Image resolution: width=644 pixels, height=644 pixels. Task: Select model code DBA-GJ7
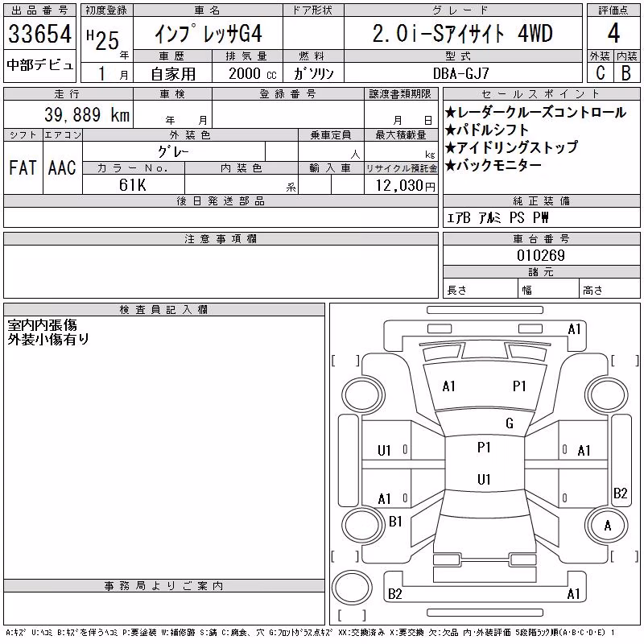[x=460, y=73]
